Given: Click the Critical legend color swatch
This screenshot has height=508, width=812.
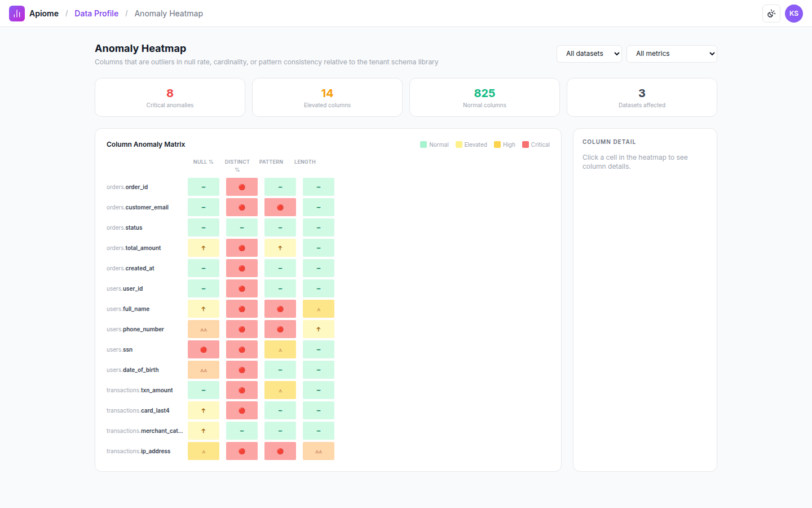Looking at the screenshot, I should [x=526, y=144].
